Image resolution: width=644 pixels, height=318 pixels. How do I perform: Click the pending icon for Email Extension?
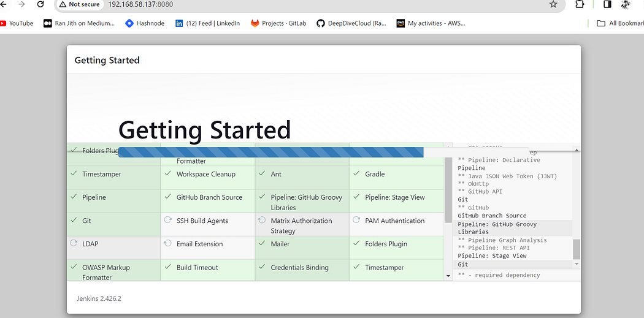tap(167, 243)
